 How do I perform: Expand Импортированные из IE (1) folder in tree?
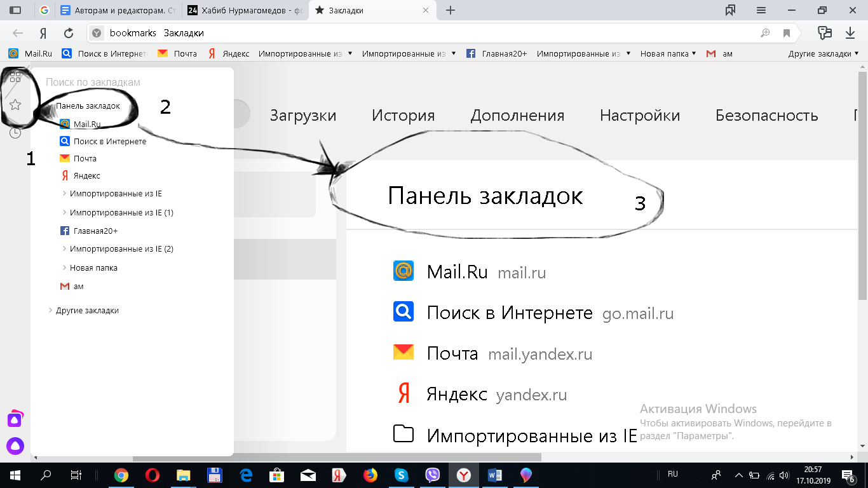[x=65, y=212]
